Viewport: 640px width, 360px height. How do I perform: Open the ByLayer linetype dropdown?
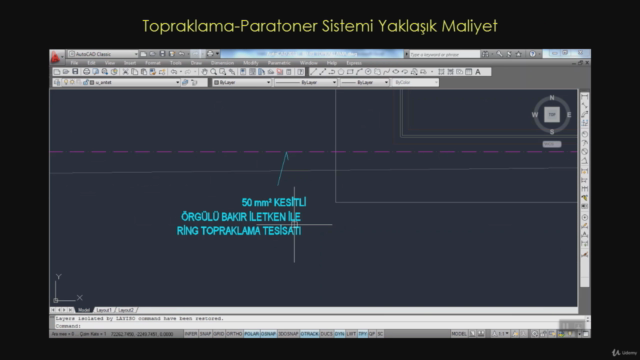306,82
